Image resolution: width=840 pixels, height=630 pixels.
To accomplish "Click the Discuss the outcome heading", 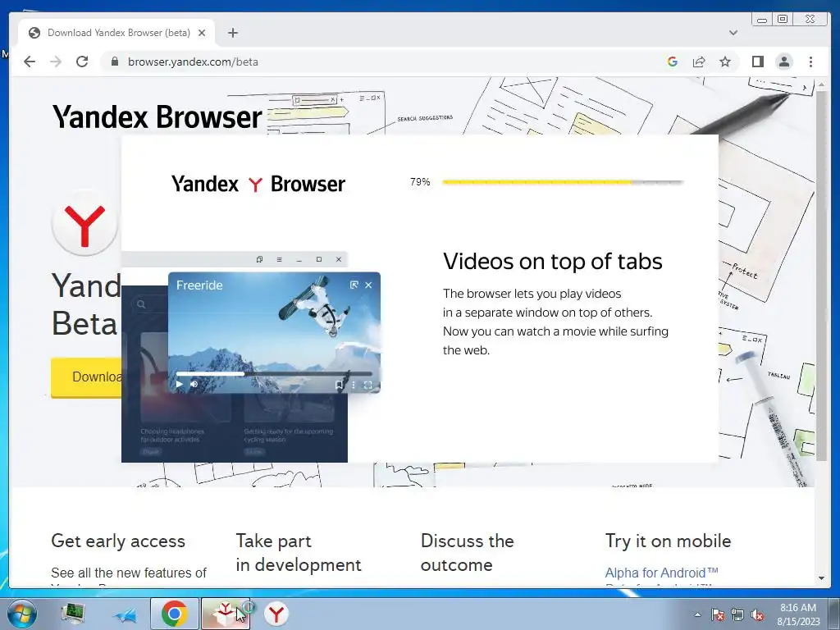I will coord(467,552).
